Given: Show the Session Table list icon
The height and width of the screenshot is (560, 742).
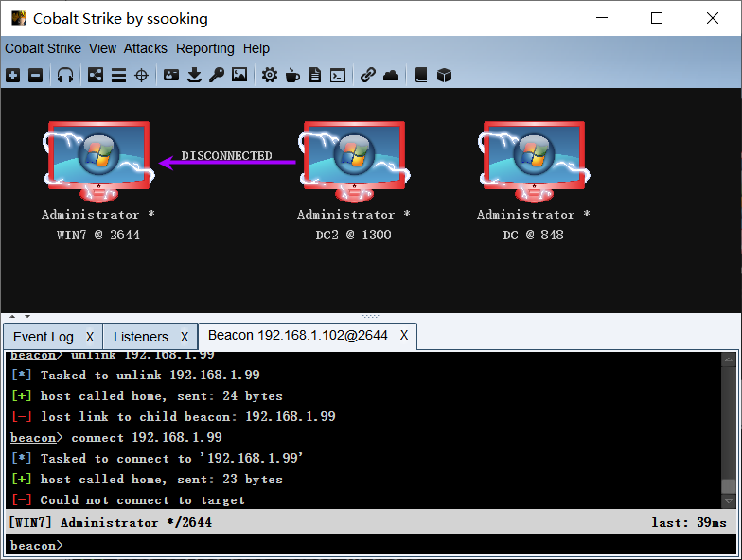Looking at the screenshot, I should tap(118, 76).
